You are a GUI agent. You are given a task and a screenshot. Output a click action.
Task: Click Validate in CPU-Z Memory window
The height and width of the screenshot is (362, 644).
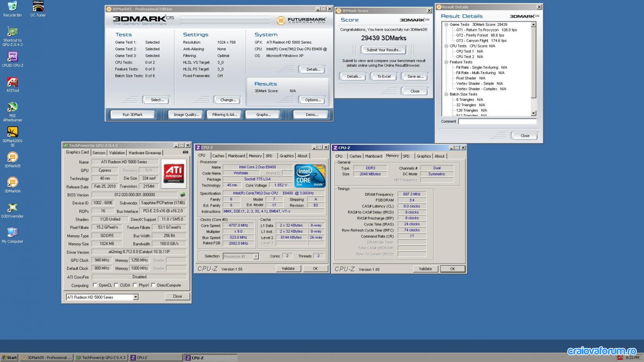pyautogui.click(x=425, y=269)
